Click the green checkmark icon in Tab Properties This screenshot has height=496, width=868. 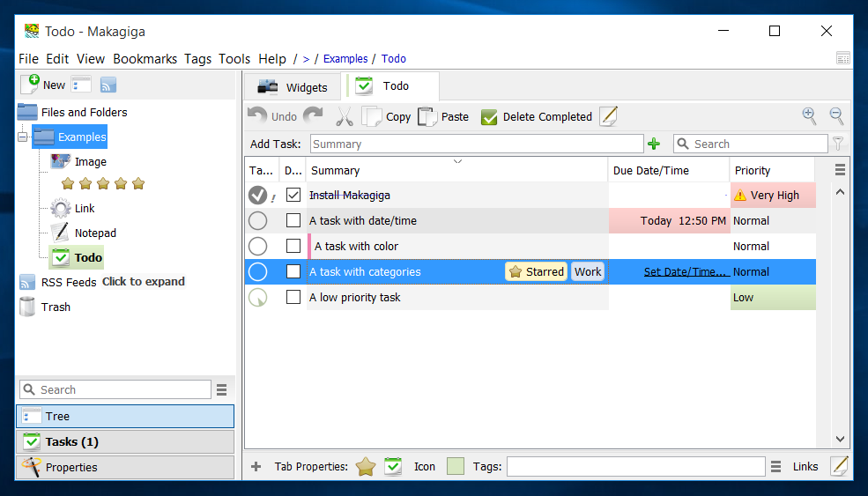[x=393, y=467]
